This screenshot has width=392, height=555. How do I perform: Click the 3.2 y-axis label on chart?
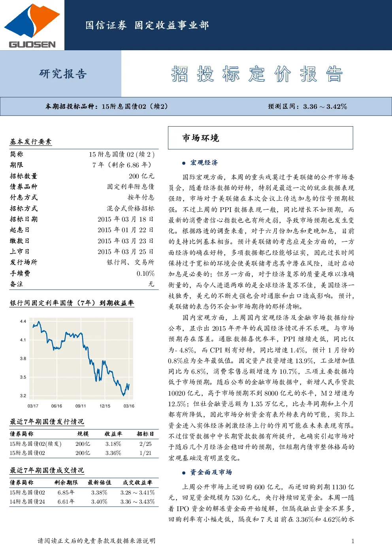[23, 396]
